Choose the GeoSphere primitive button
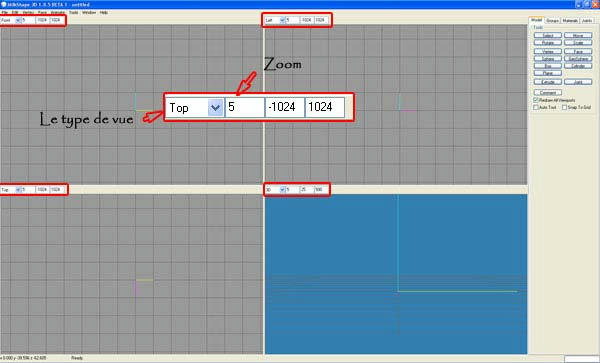Viewport: 600px width, 363px height. 578,59
